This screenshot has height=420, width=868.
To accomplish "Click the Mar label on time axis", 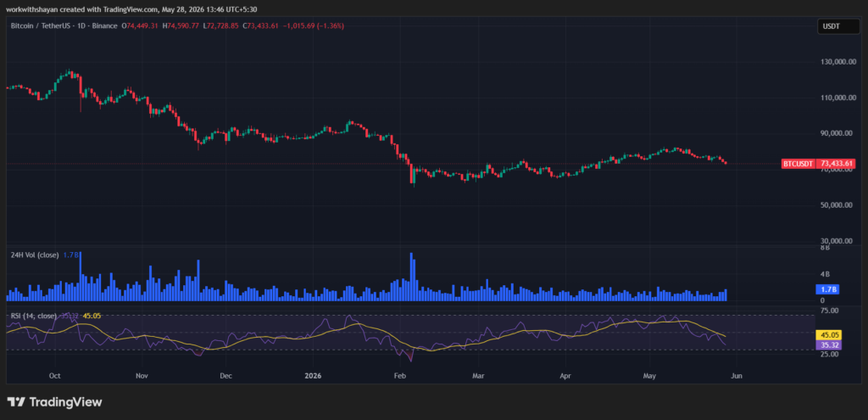I will [478, 376].
